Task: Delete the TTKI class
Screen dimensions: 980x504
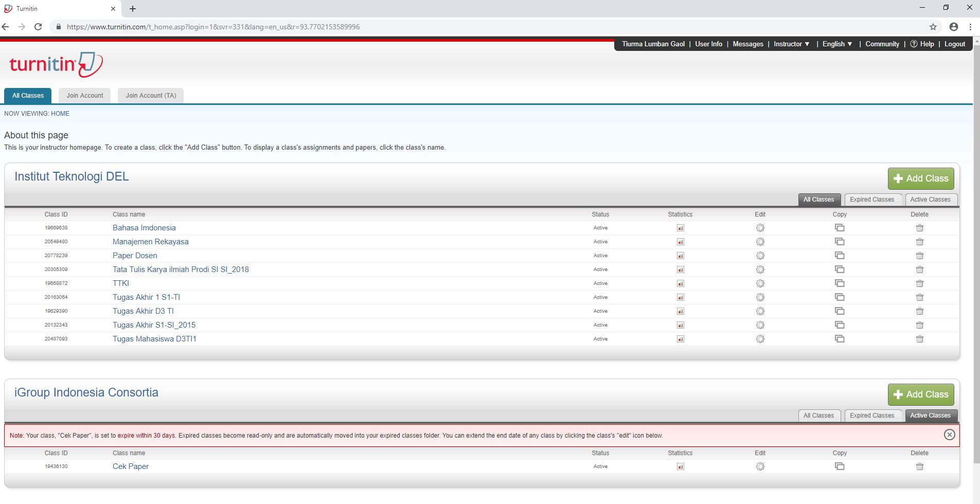Action: (x=920, y=283)
